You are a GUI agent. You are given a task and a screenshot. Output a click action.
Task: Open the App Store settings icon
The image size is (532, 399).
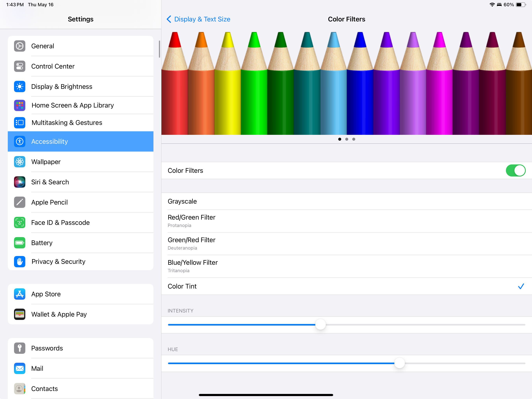click(x=19, y=294)
